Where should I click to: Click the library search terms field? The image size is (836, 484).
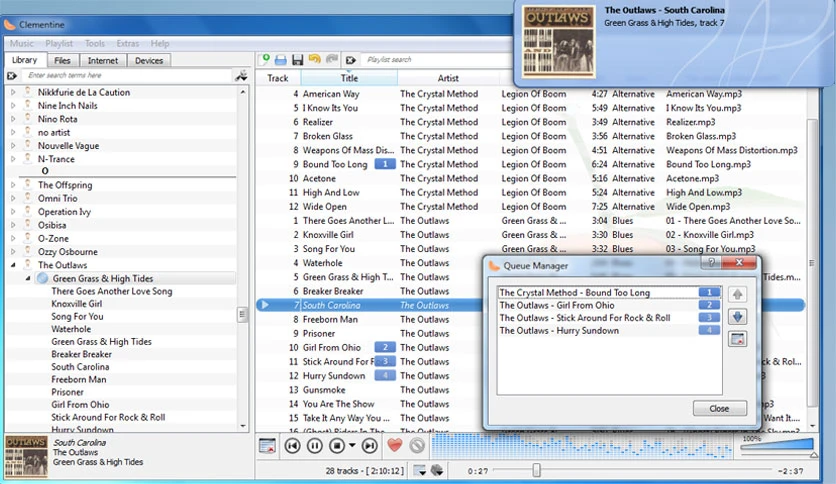click(128, 76)
